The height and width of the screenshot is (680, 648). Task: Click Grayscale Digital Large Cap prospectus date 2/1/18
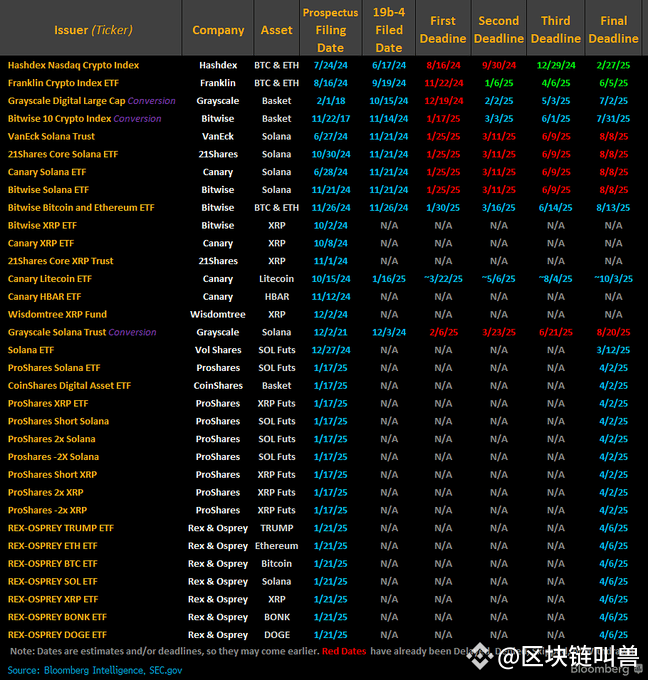click(331, 101)
